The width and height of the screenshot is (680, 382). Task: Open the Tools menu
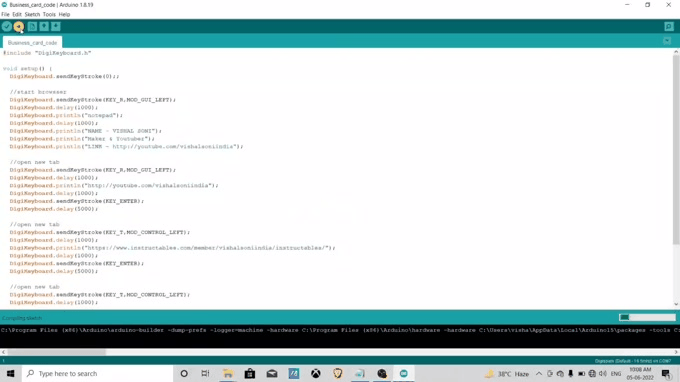[49, 14]
